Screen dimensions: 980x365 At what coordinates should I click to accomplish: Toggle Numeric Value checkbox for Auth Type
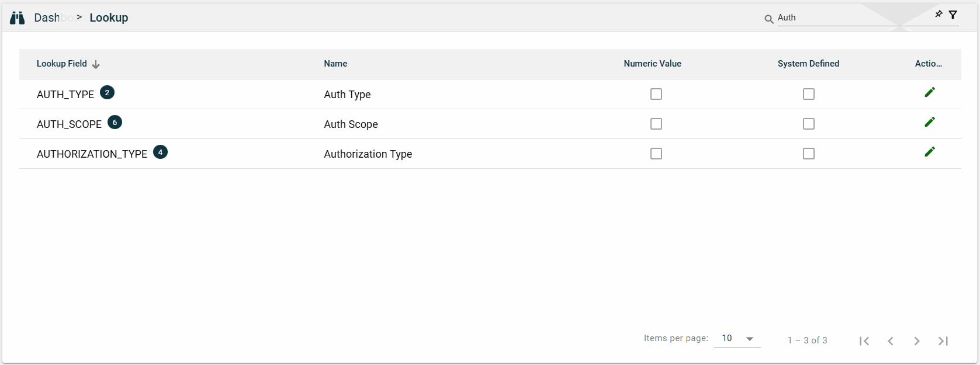click(x=656, y=94)
